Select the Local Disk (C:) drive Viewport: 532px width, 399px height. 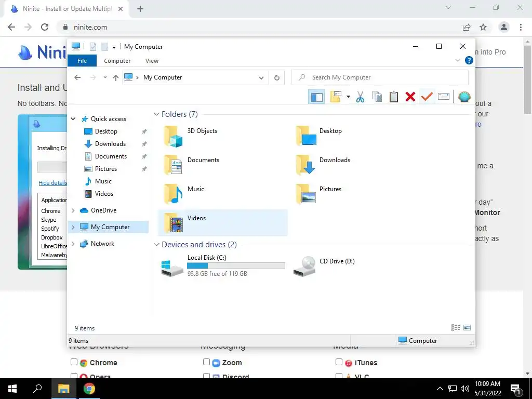click(222, 267)
